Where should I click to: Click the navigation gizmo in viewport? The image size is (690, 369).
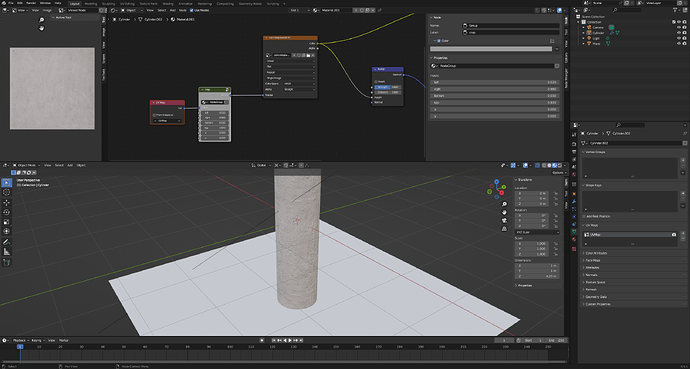click(497, 189)
